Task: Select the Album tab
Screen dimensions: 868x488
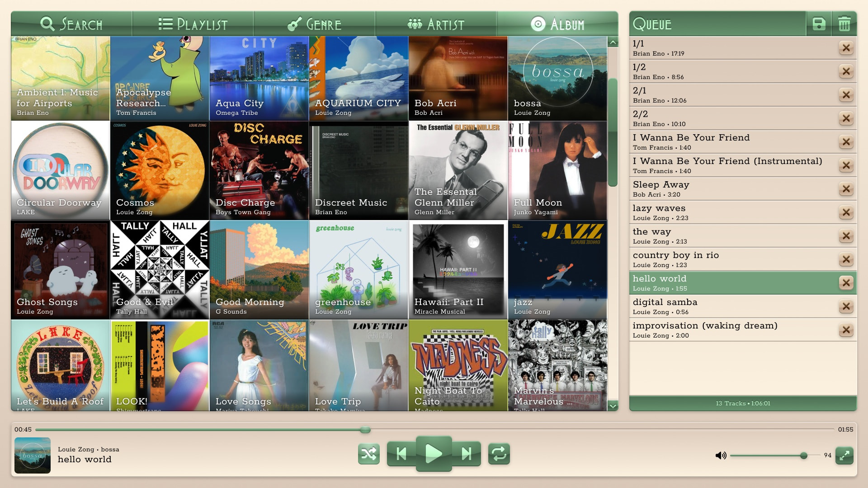Action: pyautogui.click(x=557, y=24)
